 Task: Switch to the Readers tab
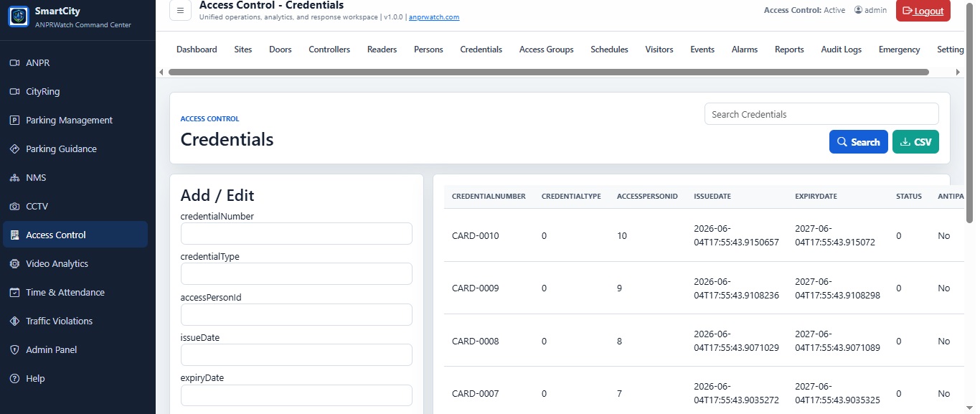(382, 50)
